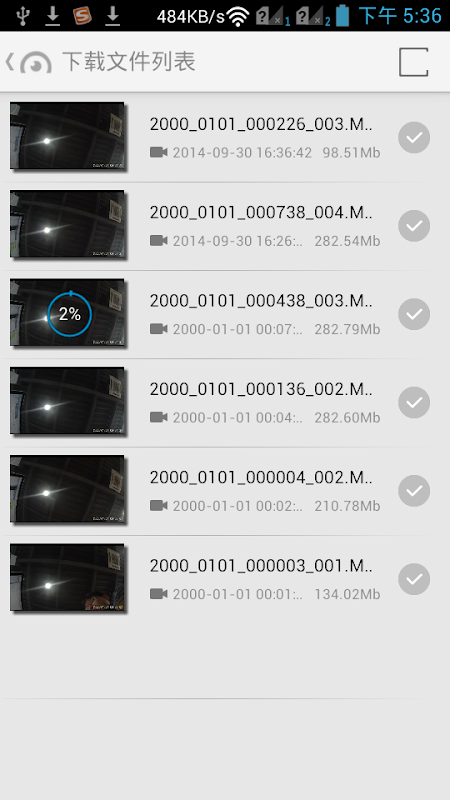Open thumbnail of 2000_0101_000226_003 video
The width and height of the screenshot is (450, 800).
tap(67, 136)
